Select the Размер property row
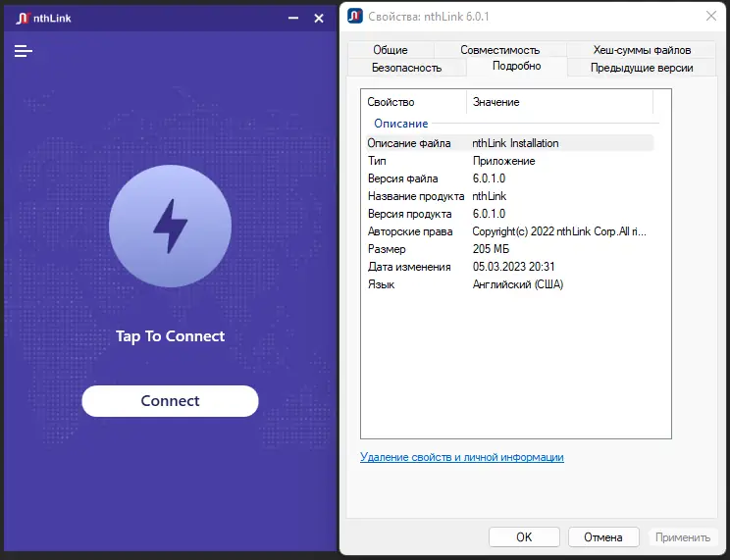Viewport: 730px width, 560px height. coord(510,249)
